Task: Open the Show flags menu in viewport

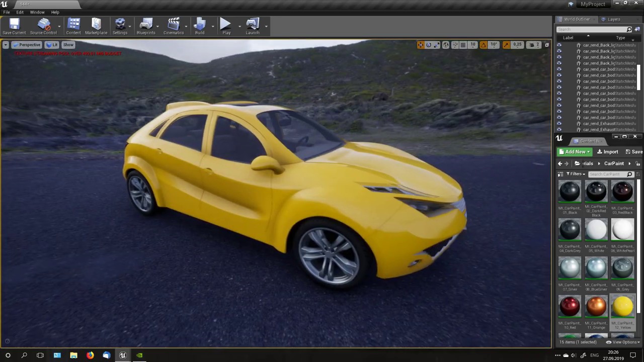Action: coord(68,45)
